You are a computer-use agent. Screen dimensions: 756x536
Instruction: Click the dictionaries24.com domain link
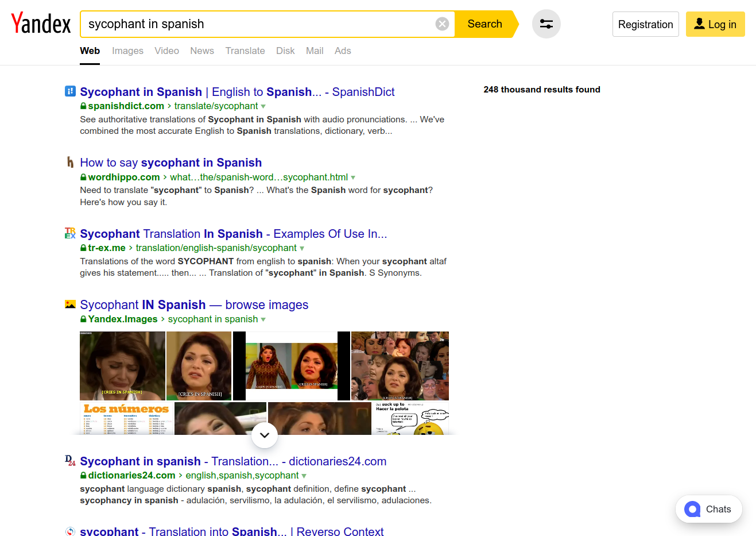131,476
